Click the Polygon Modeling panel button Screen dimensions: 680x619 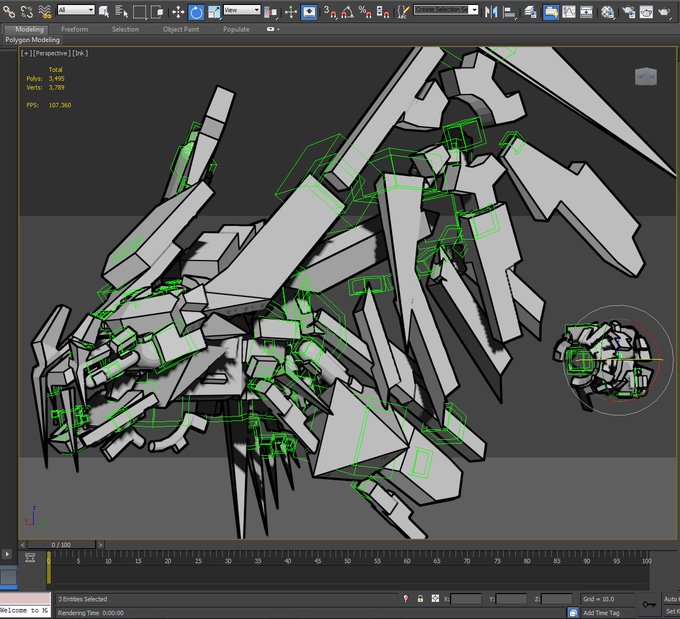point(32,40)
